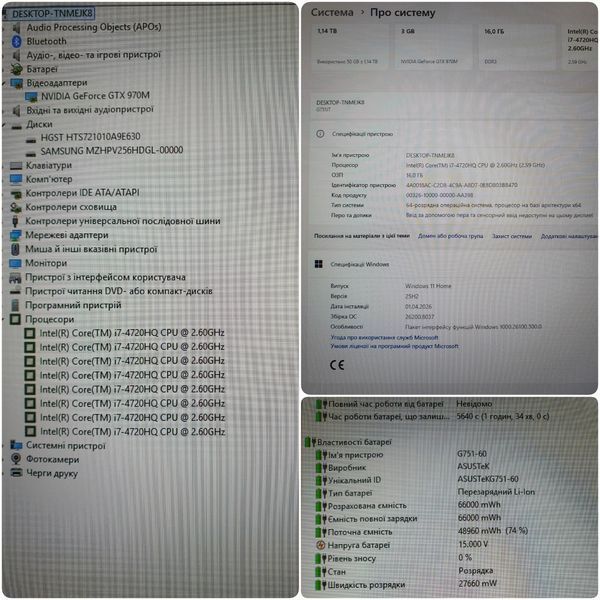Screen dimensions: 600x600
Task: Expand the Мережеві адаптери tree node
Action: (x=5, y=235)
